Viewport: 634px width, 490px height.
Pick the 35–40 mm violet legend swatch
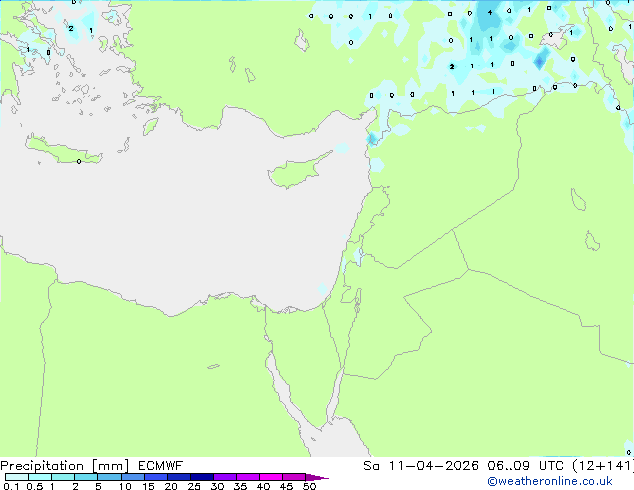pyautogui.click(x=248, y=477)
